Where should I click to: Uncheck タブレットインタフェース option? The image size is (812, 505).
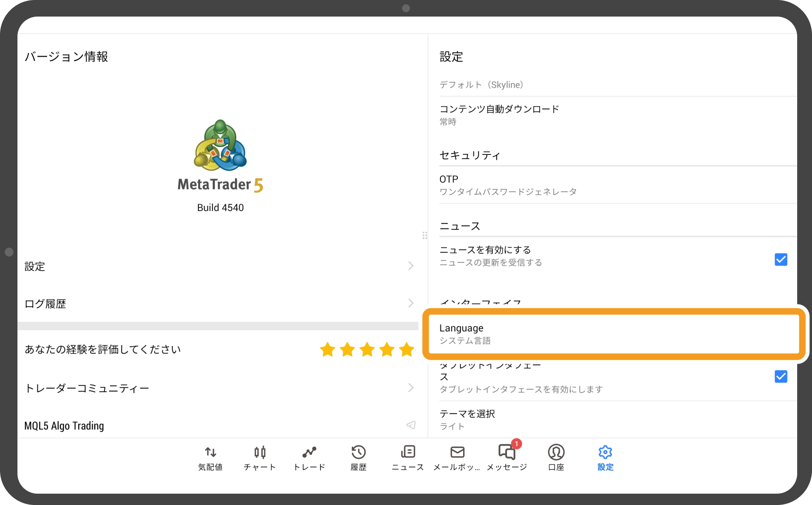(x=781, y=376)
